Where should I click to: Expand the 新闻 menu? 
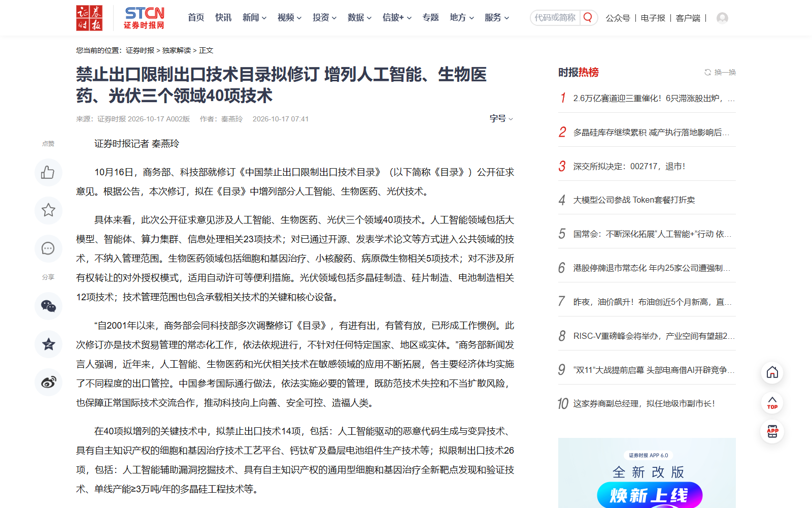(254, 17)
